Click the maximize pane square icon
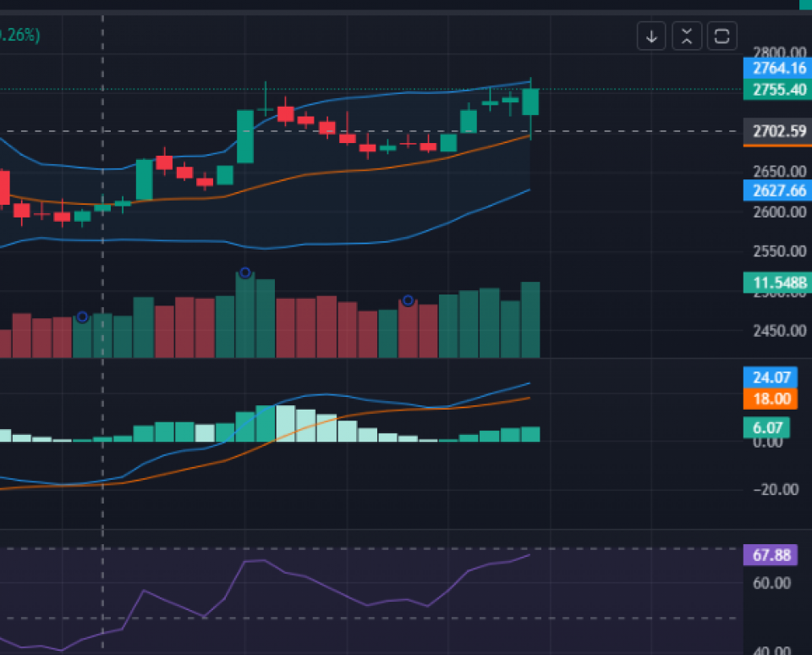The image size is (812, 655). 721,36
